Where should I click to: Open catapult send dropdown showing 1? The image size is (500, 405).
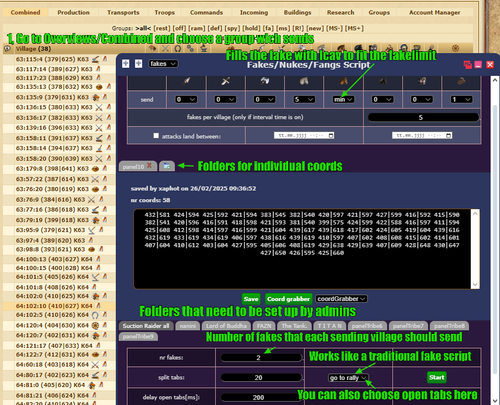coord(461,99)
